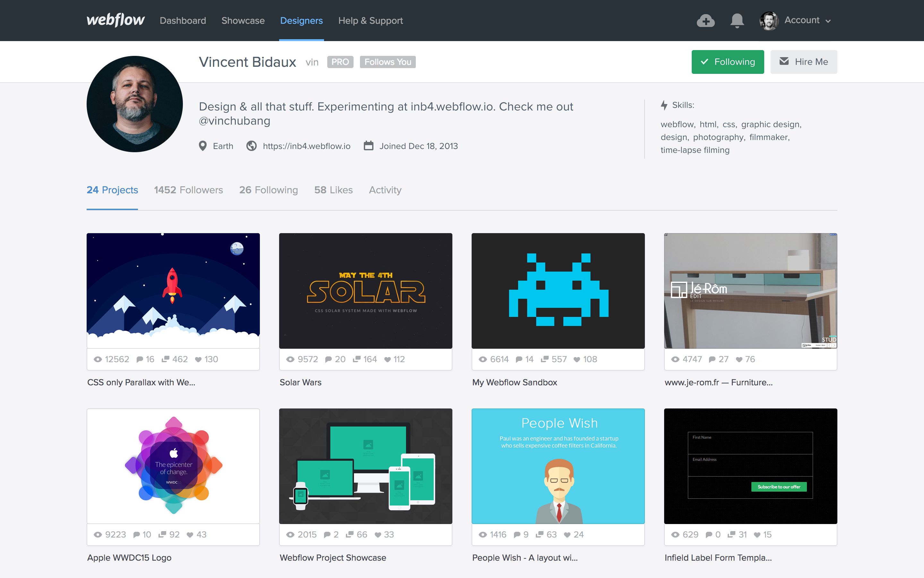
Task: Click the skill tag 'time-lapse filming'
Action: [695, 150]
